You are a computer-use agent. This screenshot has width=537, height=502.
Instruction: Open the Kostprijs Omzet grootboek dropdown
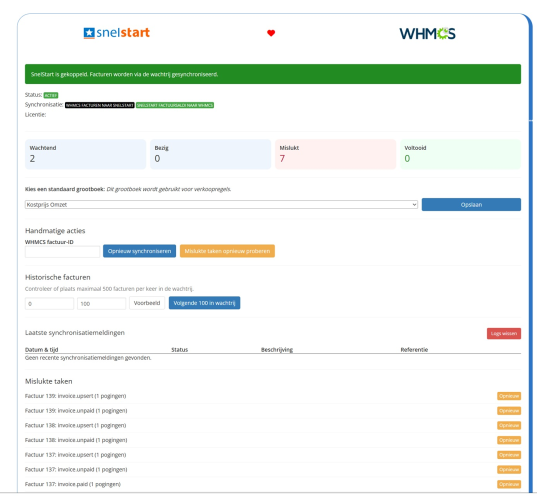221,204
